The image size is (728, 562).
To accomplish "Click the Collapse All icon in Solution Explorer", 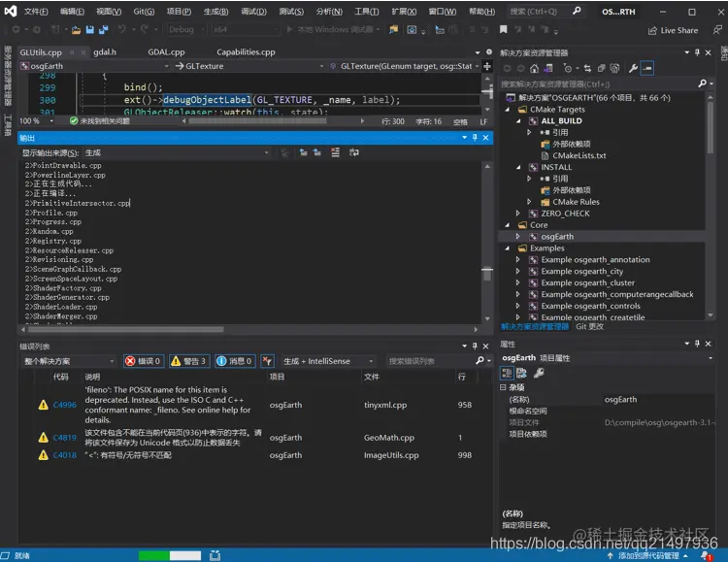I will (x=601, y=68).
